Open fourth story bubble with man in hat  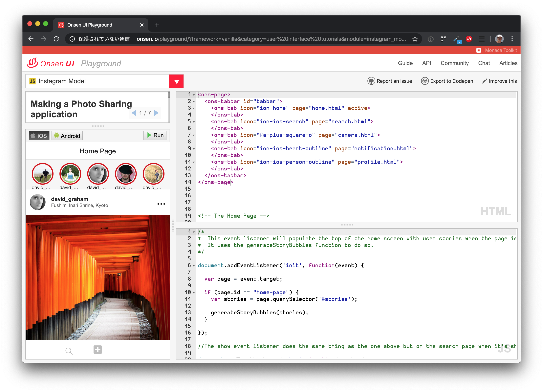pos(126,174)
